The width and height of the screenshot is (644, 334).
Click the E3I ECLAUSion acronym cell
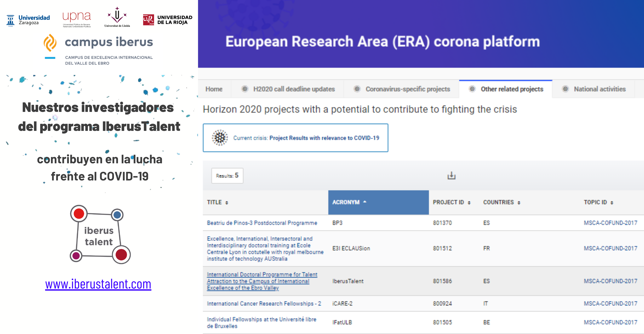click(x=351, y=248)
